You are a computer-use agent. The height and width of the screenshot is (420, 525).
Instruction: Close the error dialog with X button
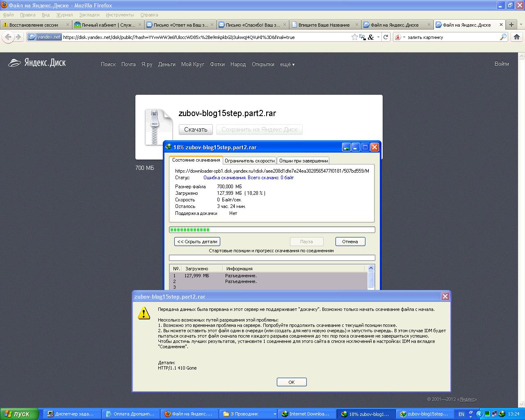pos(445,296)
